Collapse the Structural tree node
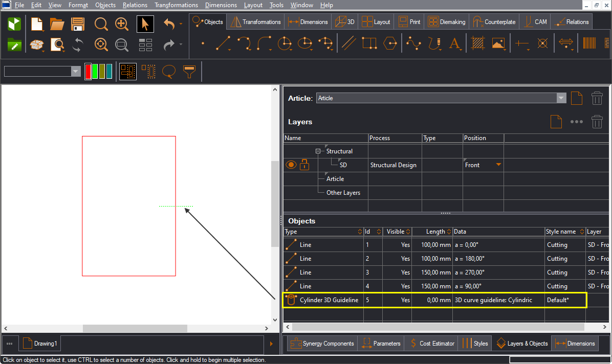This screenshot has width=612, height=364. click(318, 151)
